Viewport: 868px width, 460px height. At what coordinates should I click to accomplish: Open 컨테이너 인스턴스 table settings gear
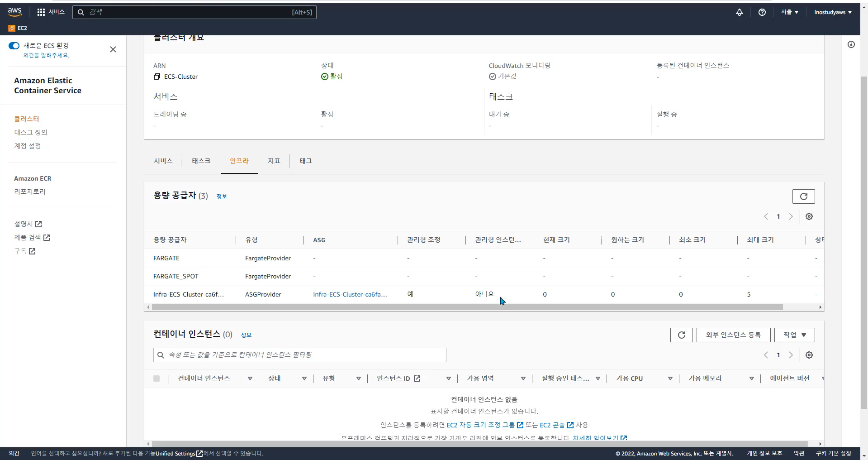[809, 355]
